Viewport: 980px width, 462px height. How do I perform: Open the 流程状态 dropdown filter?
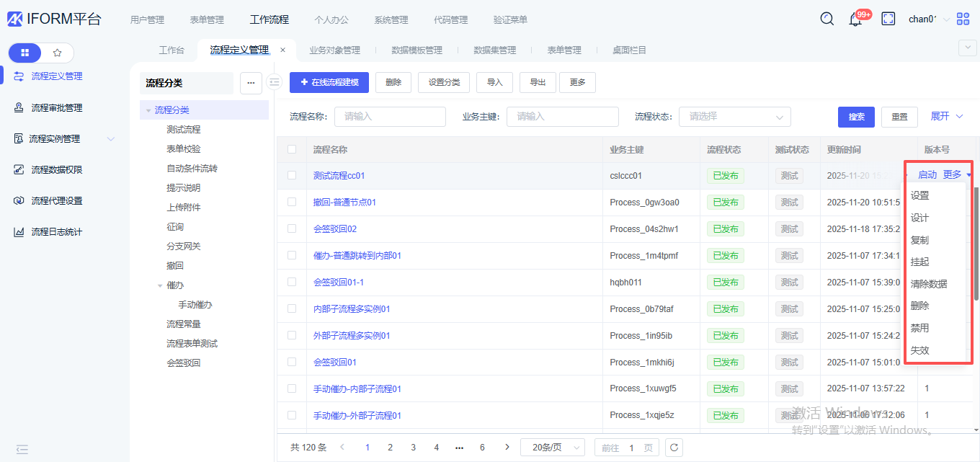click(x=734, y=117)
